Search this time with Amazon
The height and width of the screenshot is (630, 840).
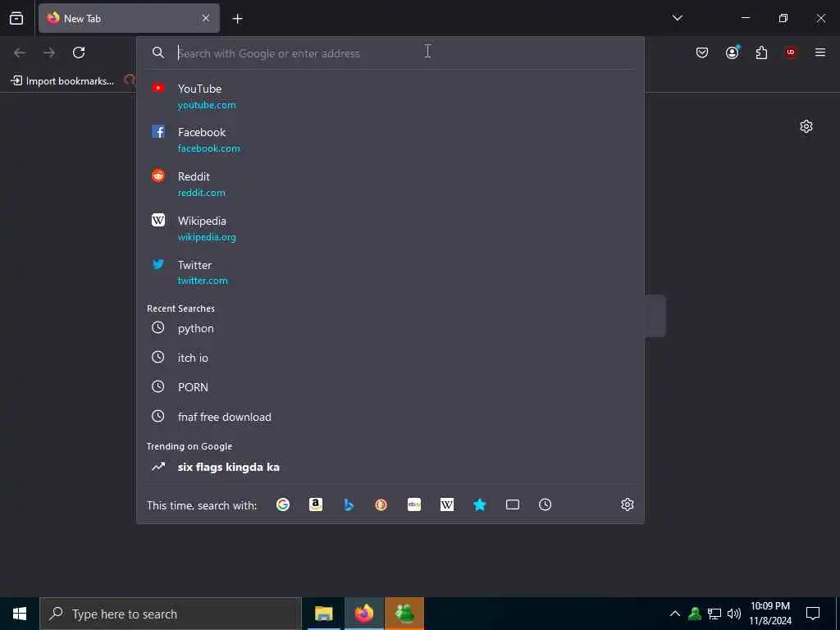pos(316,504)
